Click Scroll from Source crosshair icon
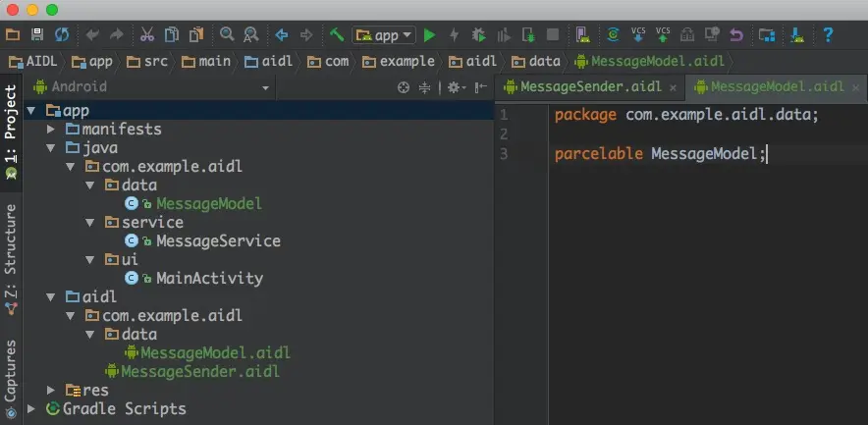The image size is (868, 425). click(x=404, y=87)
